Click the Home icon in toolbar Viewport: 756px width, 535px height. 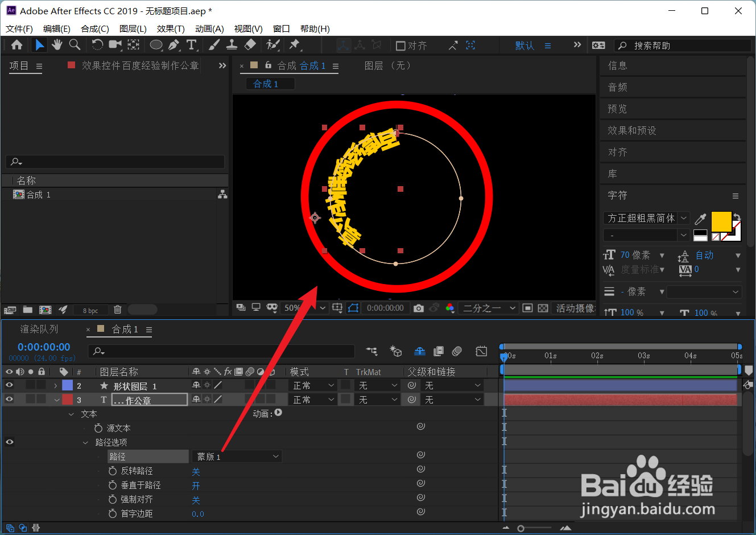16,45
